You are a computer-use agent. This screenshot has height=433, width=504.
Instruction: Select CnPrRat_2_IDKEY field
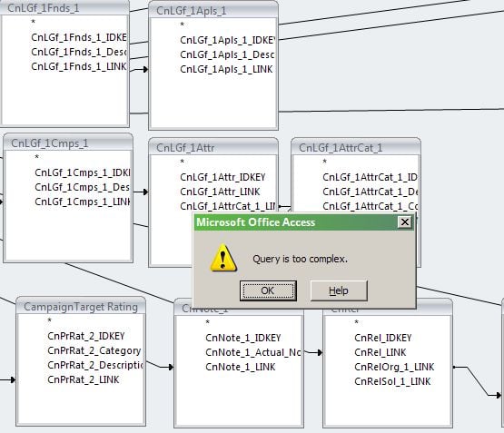(x=86, y=336)
